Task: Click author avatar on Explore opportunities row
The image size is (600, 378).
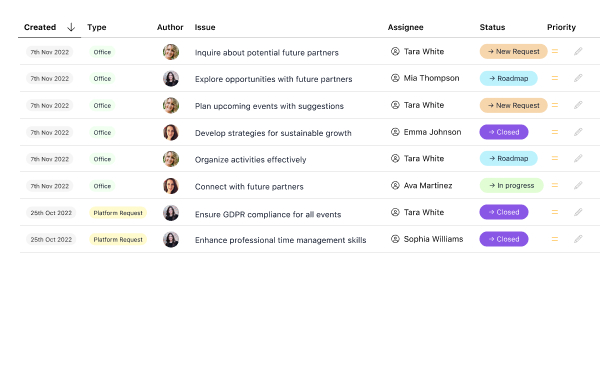Action: tap(171, 78)
